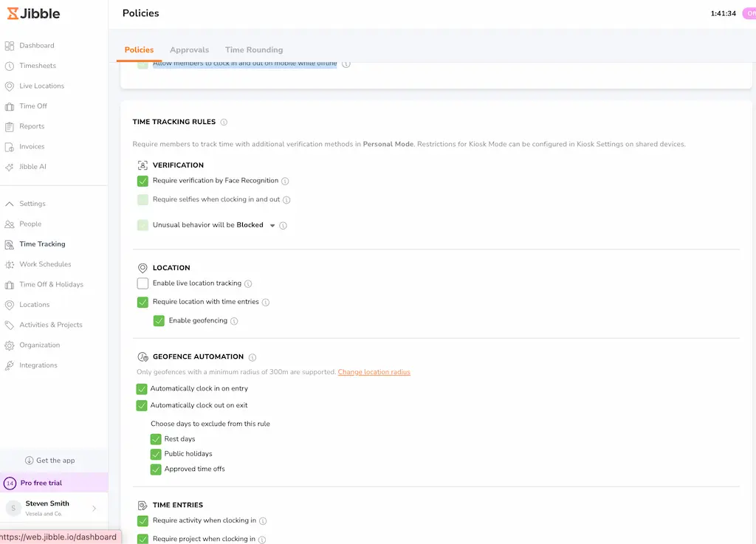Click the Integrations plug icon
The height and width of the screenshot is (544, 756).
pyautogui.click(x=9, y=365)
